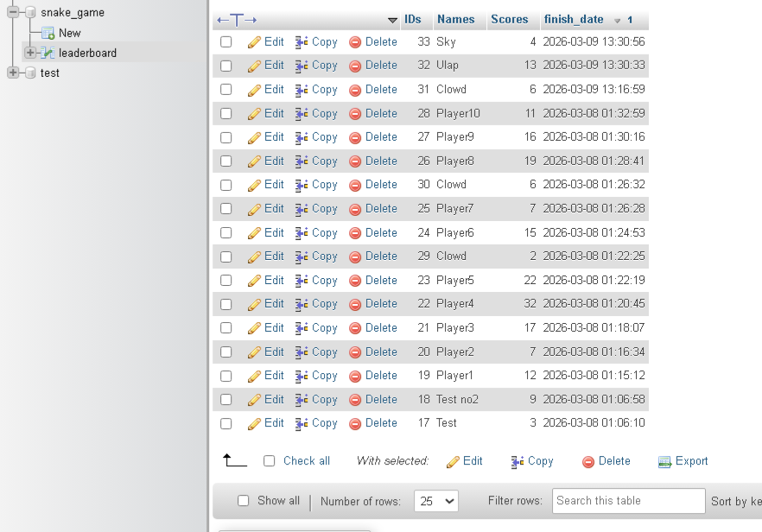This screenshot has width=762, height=532.
Task: Click the Copy icon in Player5 row
Action: pyautogui.click(x=302, y=281)
